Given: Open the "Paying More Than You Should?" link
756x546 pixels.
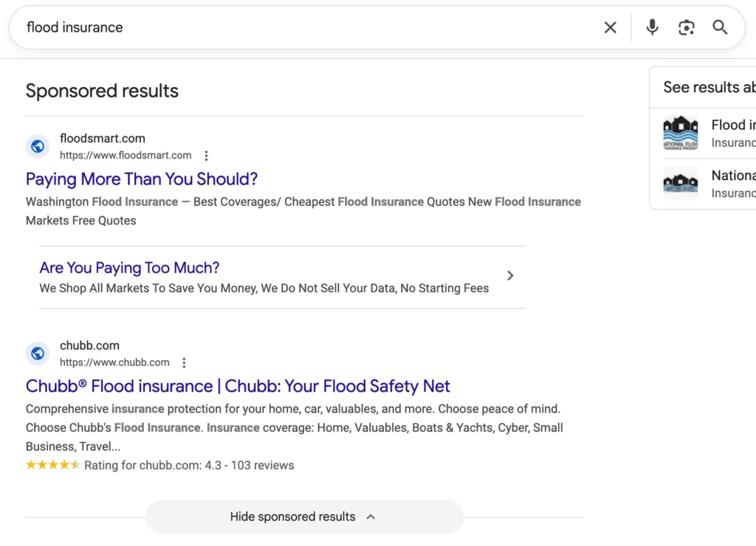Looking at the screenshot, I should click(142, 179).
